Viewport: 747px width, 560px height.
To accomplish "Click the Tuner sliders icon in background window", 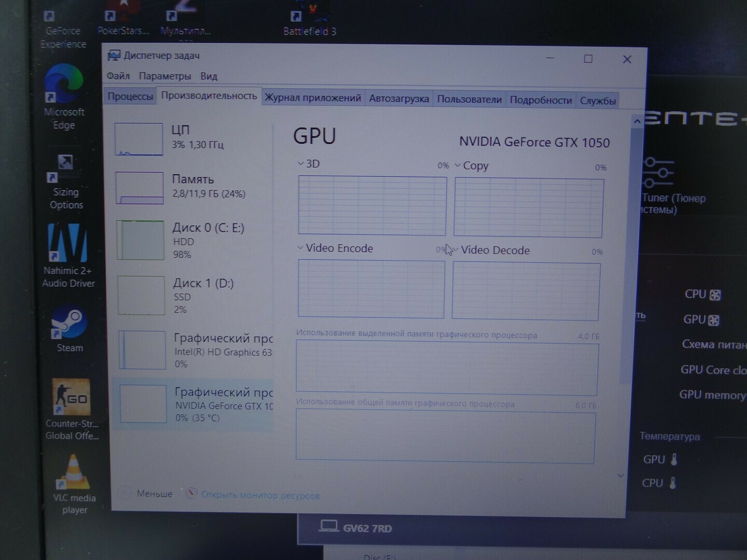I will [x=657, y=173].
